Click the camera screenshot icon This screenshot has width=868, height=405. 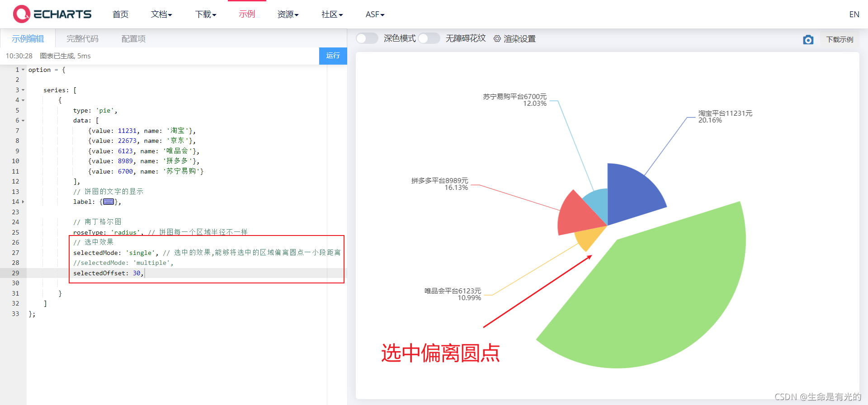tap(808, 40)
